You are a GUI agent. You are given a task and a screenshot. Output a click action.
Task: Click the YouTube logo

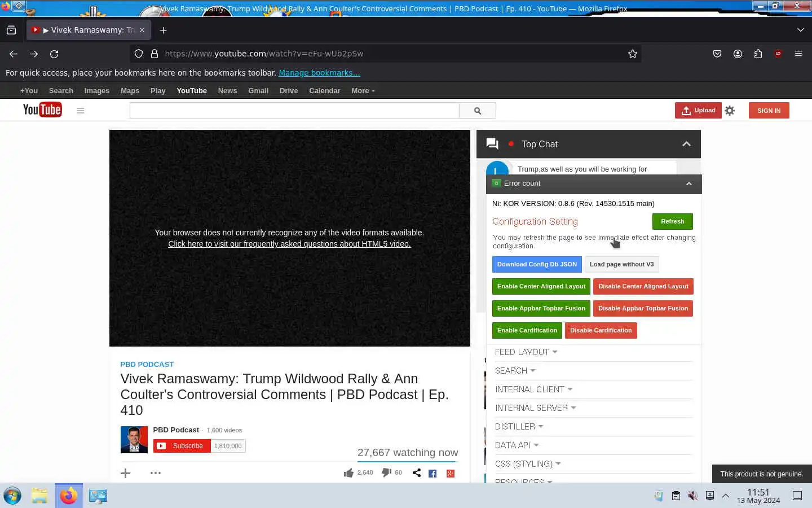pyautogui.click(x=42, y=110)
